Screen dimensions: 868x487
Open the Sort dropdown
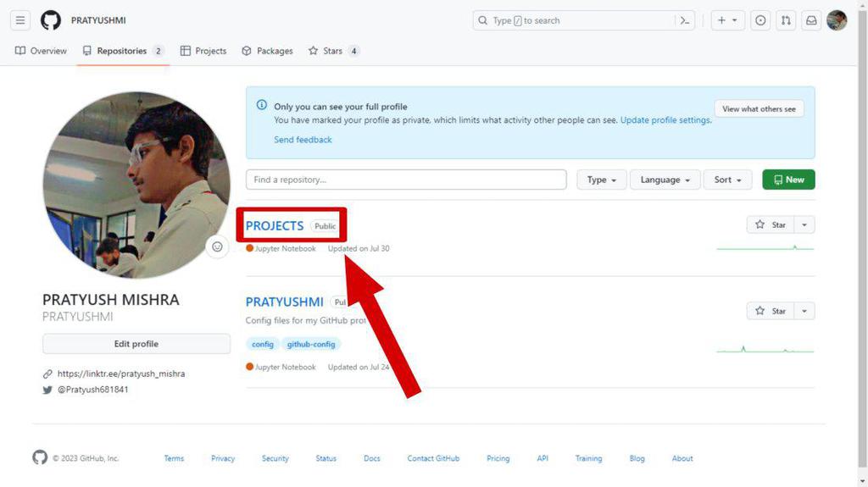click(727, 180)
